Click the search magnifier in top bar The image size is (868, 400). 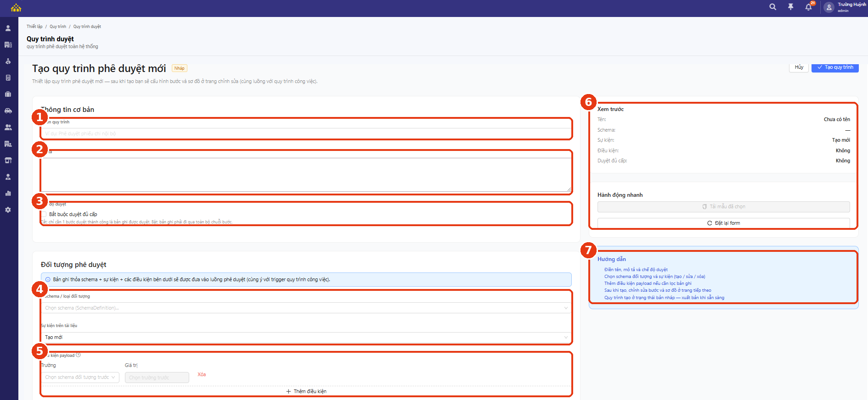click(773, 7)
